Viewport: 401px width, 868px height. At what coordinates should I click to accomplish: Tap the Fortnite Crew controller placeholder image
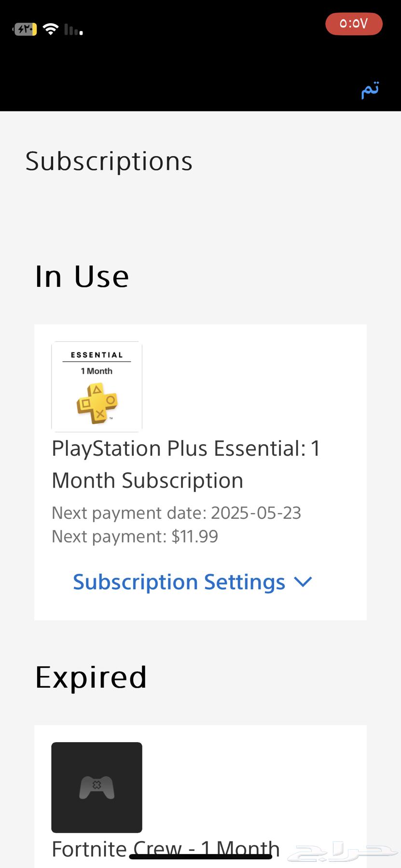[97, 787]
